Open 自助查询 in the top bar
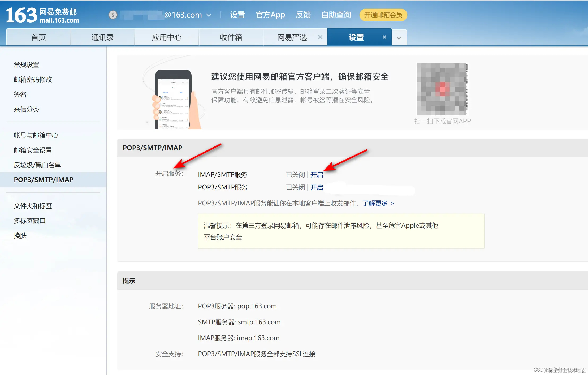The height and width of the screenshot is (375, 588). coord(336,15)
